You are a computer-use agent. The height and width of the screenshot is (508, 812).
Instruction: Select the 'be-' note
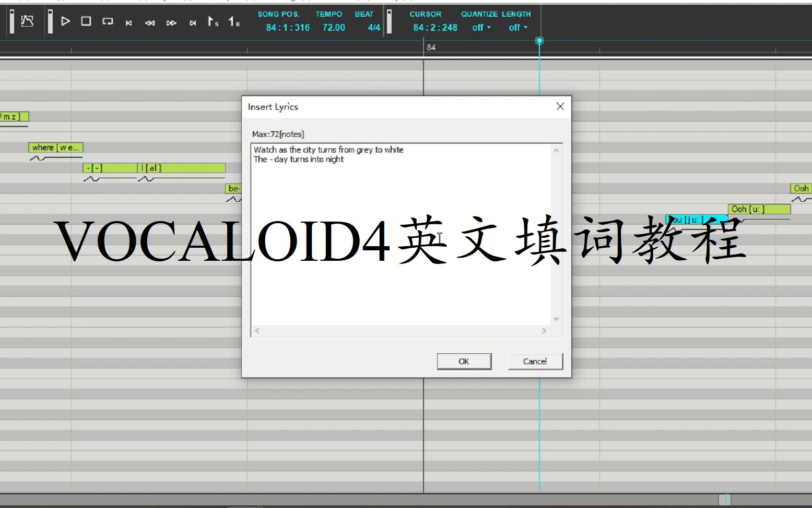tap(233, 188)
